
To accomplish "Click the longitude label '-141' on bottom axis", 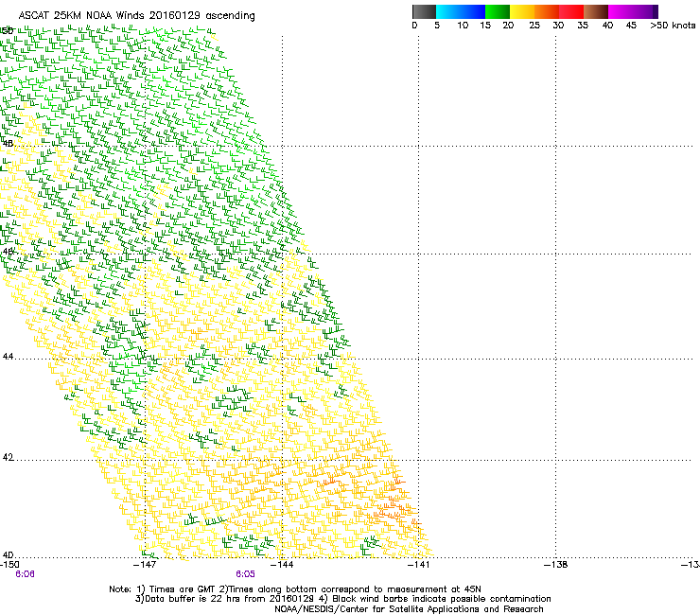I will pos(418,565).
